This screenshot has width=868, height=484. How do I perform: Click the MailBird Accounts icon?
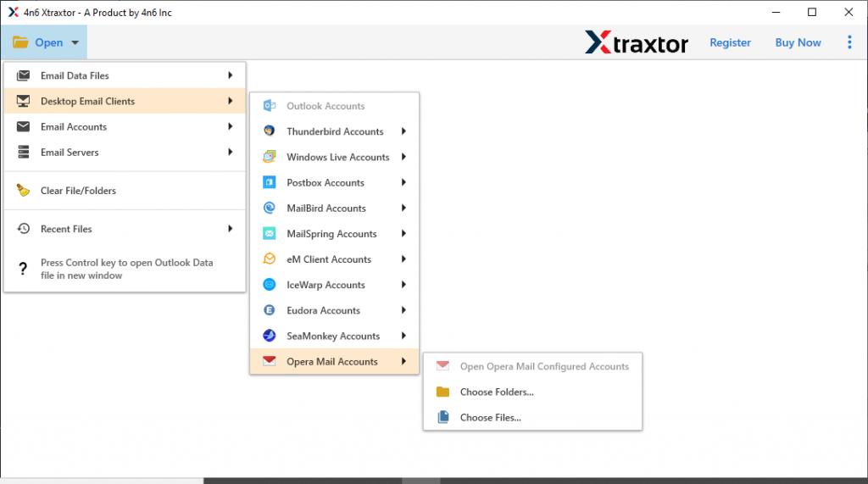coord(270,208)
